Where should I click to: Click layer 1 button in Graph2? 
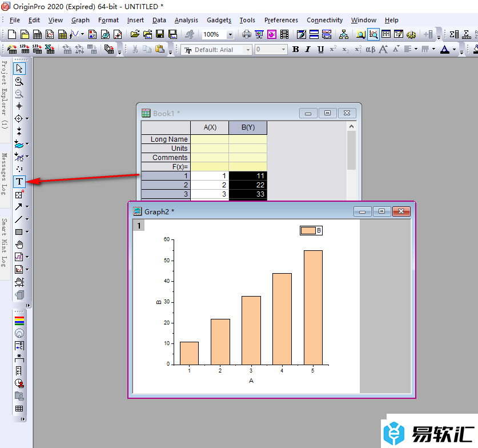pos(139,226)
